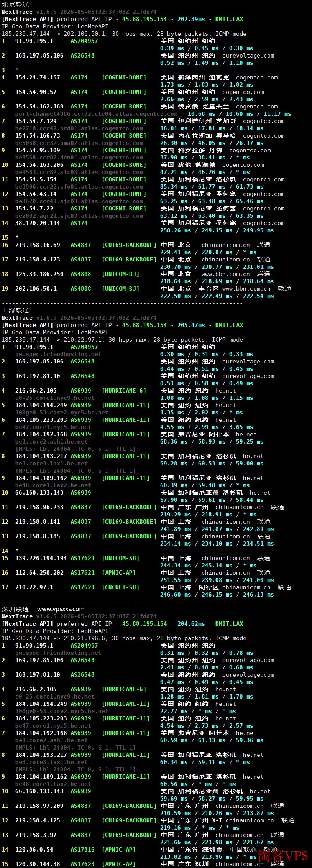Select the 22.77 ms latency value

click(x=174, y=711)
